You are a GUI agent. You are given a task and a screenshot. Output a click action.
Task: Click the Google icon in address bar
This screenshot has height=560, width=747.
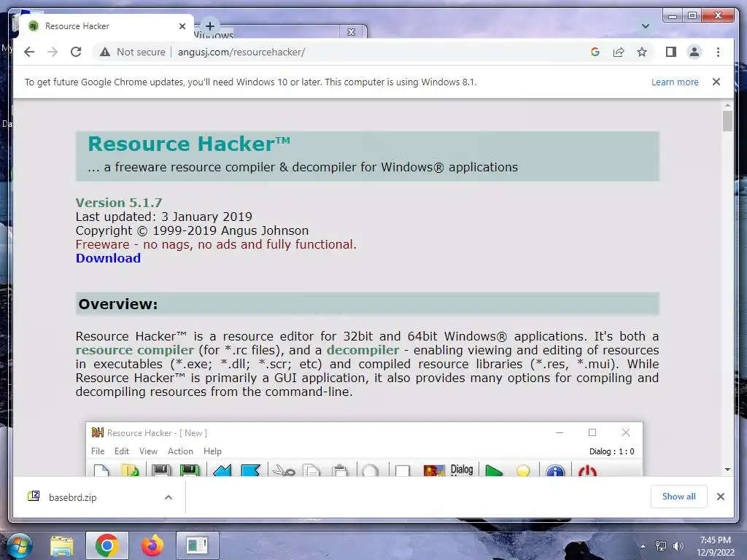coord(595,52)
